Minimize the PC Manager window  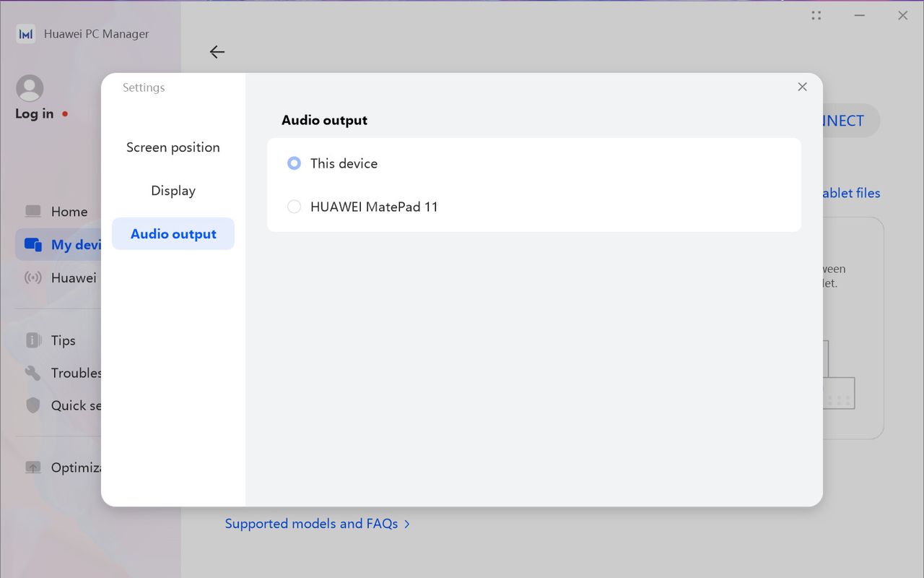[860, 15]
